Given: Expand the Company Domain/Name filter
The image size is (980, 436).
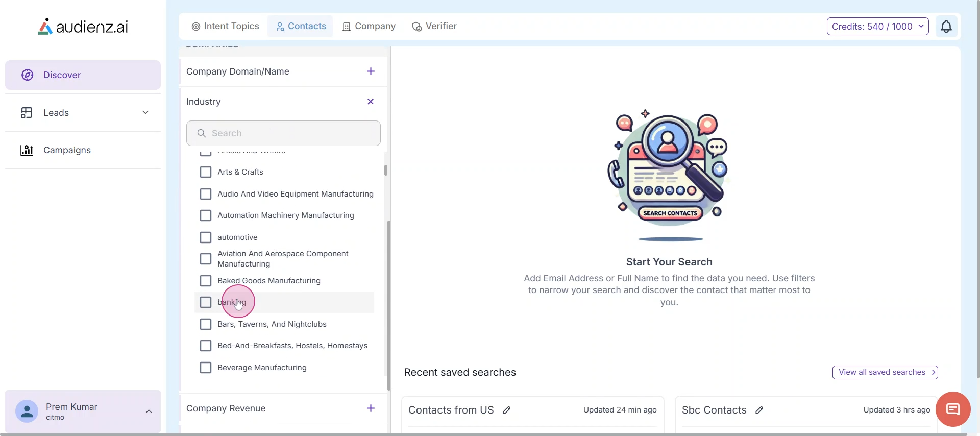Looking at the screenshot, I should click(371, 71).
